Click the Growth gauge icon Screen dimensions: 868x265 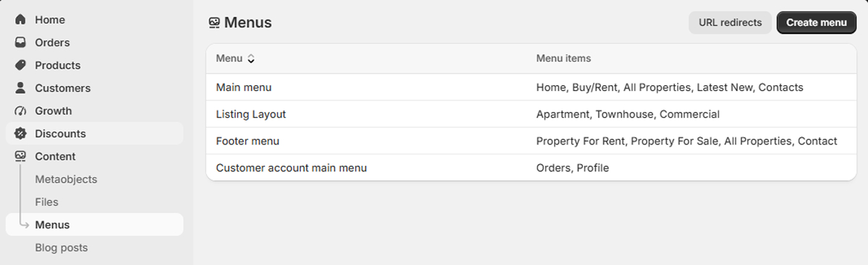click(20, 111)
